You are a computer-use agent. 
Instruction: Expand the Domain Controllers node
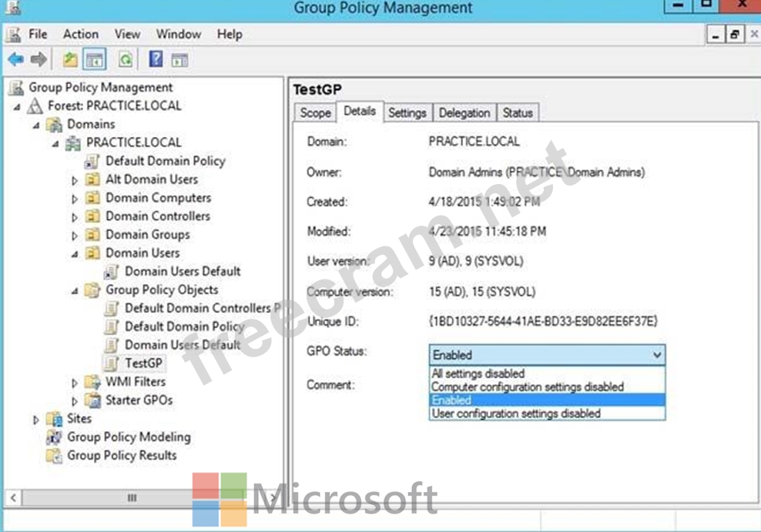tap(74, 217)
